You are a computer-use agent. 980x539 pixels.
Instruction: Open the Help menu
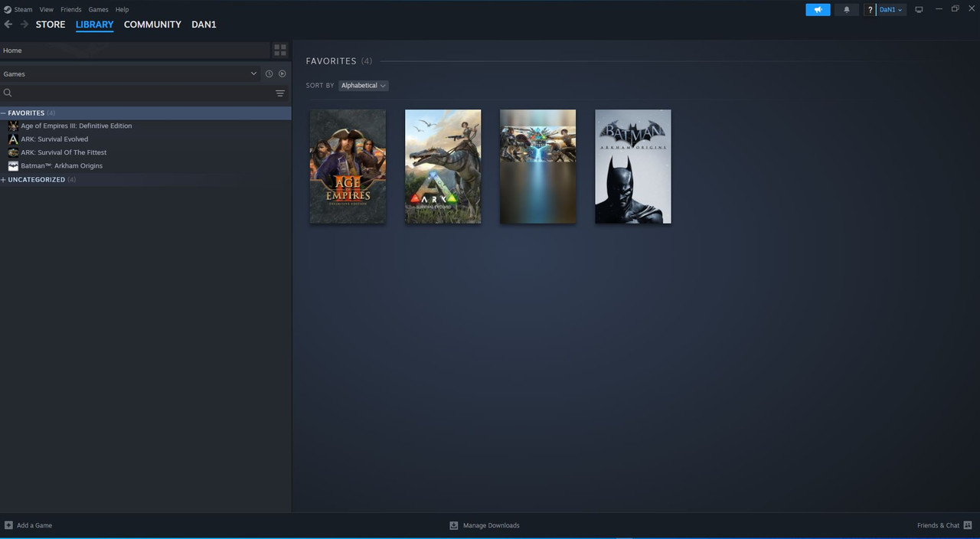[122, 10]
